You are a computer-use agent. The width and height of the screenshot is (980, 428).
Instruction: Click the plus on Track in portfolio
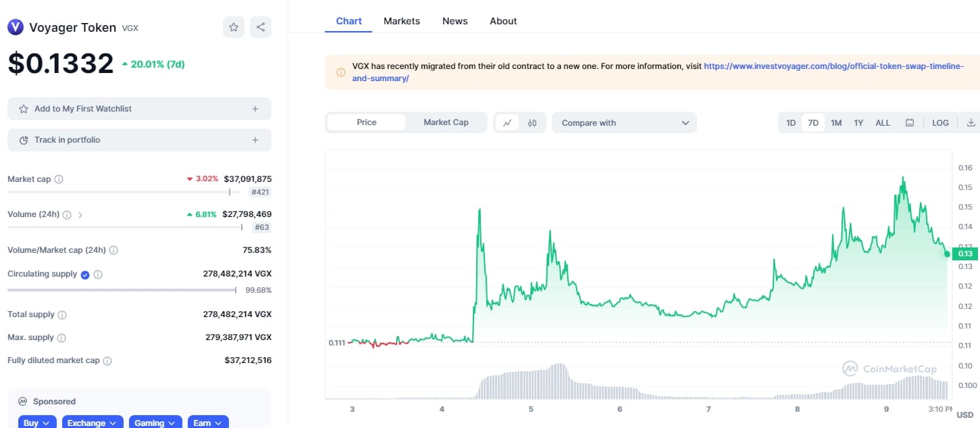point(255,140)
